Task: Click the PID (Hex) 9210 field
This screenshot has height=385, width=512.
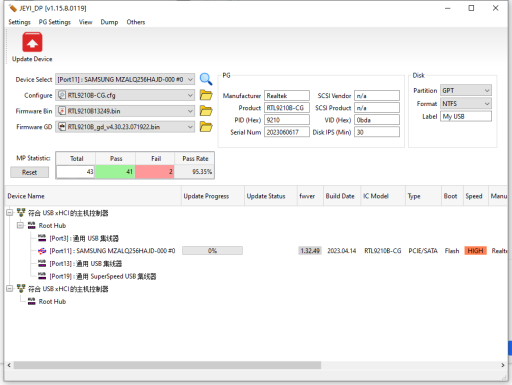Action: pos(287,120)
